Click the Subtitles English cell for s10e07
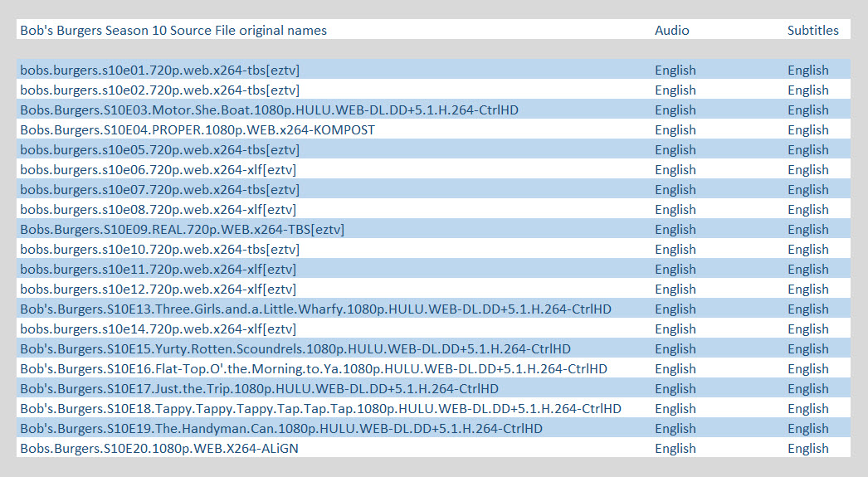Image resolution: width=868 pixels, height=477 pixels. (x=807, y=190)
